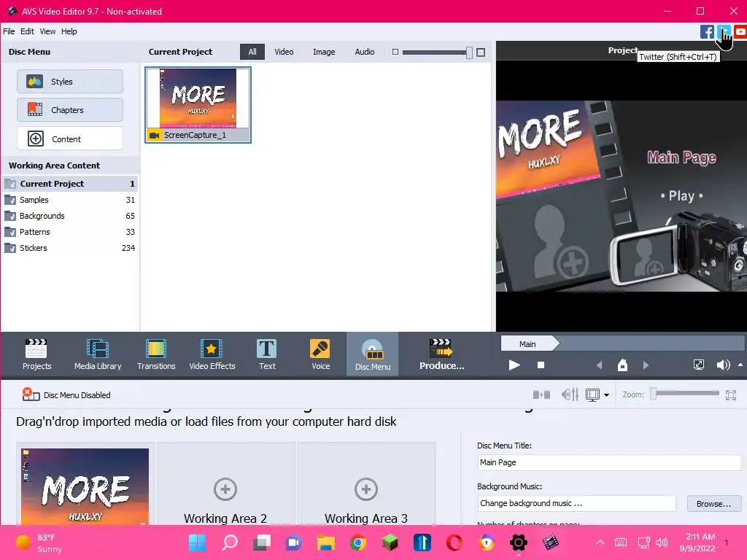Show hidden tray icons chevron

(600, 542)
